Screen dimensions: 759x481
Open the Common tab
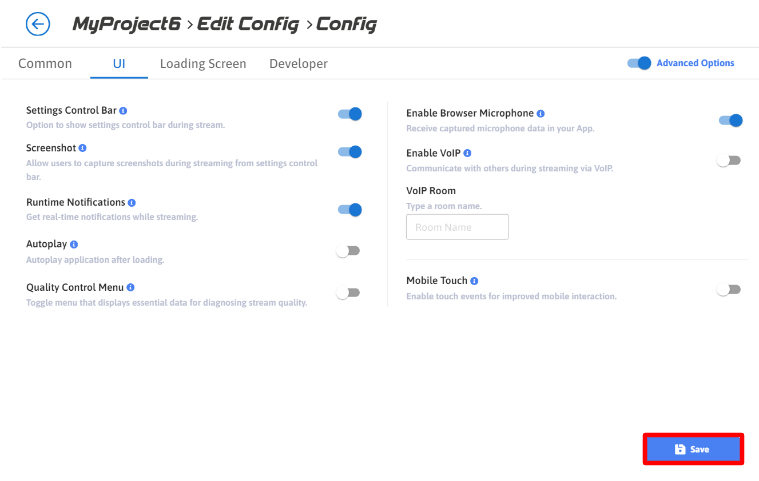point(45,64)
